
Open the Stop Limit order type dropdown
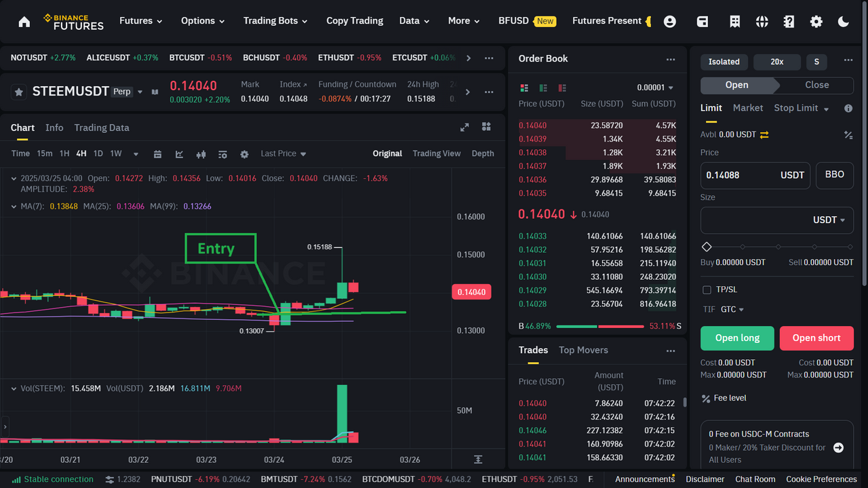[802, 108]
